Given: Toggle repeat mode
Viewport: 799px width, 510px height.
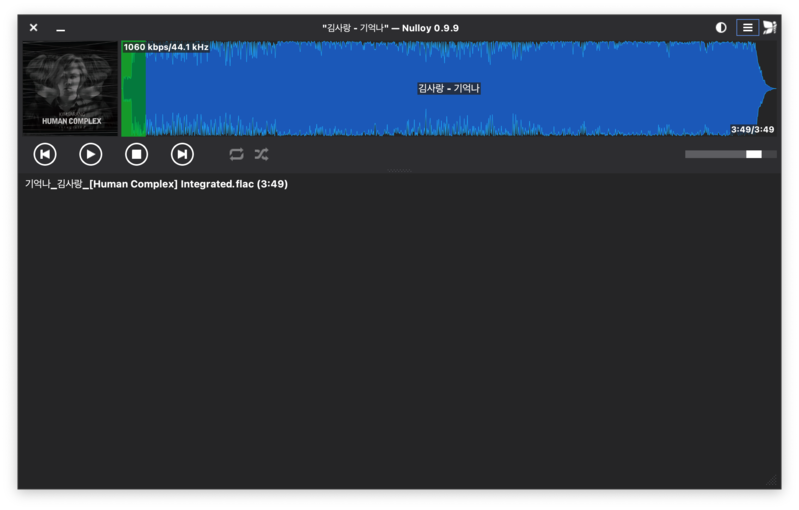Looking at the screenshot, I should [x=236, y=154].
